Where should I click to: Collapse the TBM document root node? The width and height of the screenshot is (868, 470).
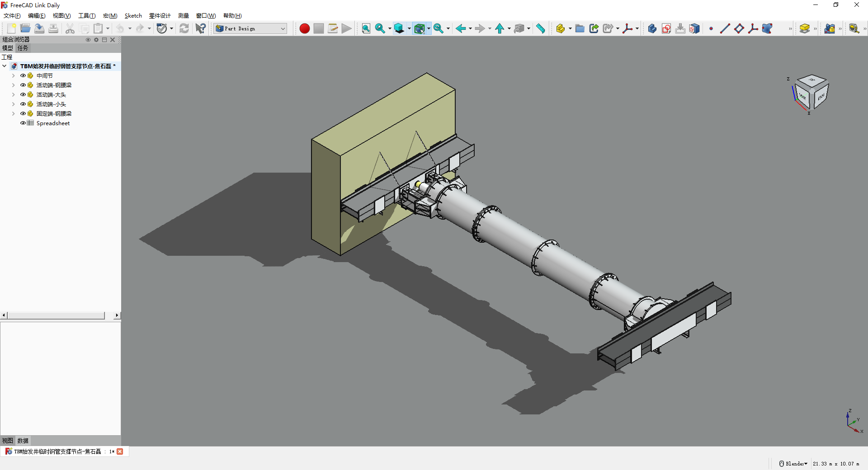[5, 66]
